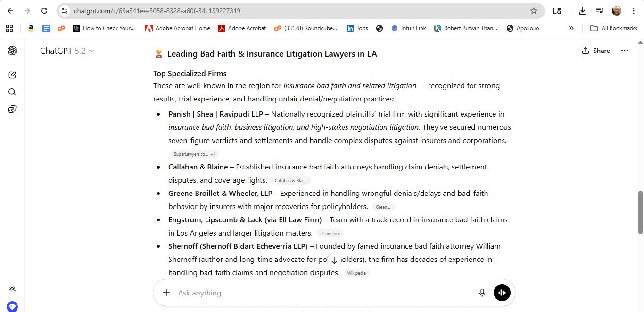Image resolution: width=644 pixels, height=312 pixels.
Task: Open the Adobe Acrobat bookmark
Action: coord(242,28)
